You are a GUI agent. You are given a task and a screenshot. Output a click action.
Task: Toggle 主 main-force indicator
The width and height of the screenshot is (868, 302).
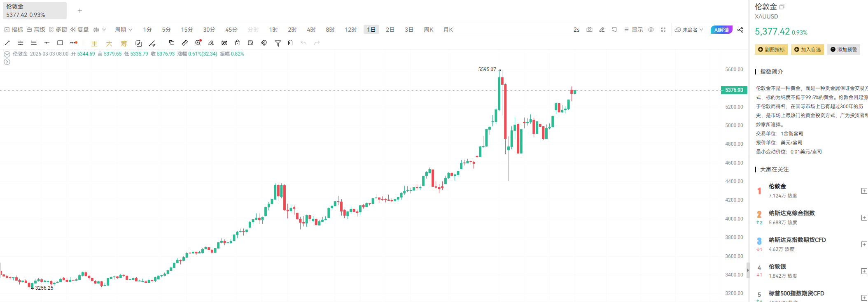click(x=94, y=43)
